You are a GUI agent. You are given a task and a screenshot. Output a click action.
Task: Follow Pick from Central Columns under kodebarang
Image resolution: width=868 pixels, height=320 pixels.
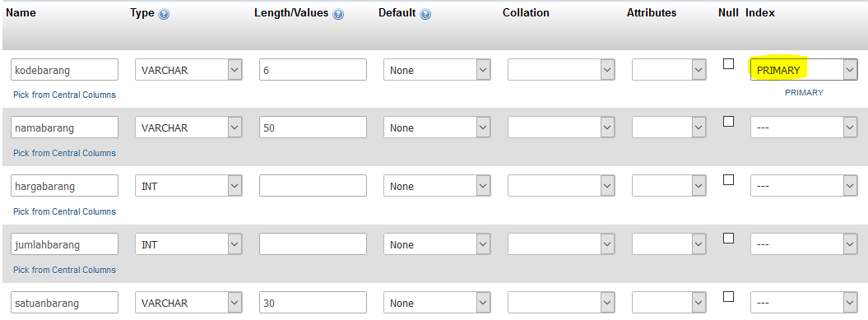coord(65,95)
